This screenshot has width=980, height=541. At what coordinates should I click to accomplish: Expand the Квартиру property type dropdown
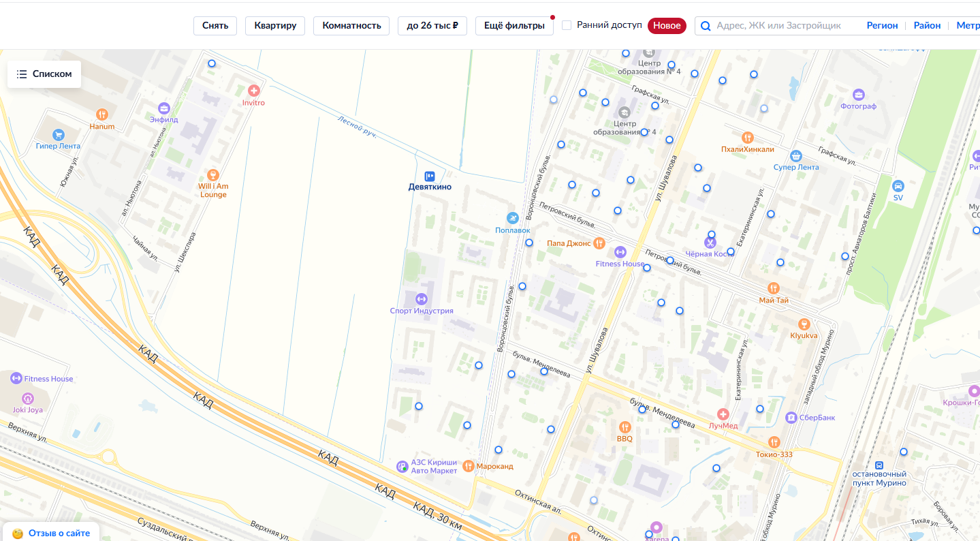click(x=275, y=26)
